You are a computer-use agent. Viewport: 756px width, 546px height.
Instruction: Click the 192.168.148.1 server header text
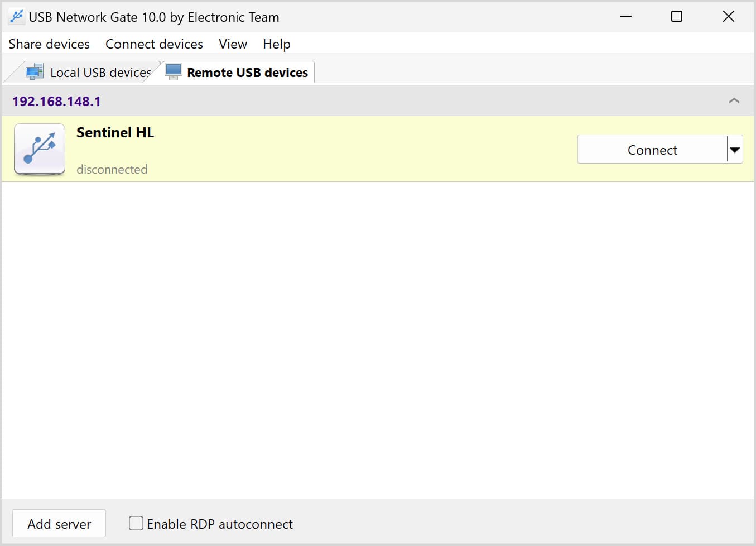[56, 102]
